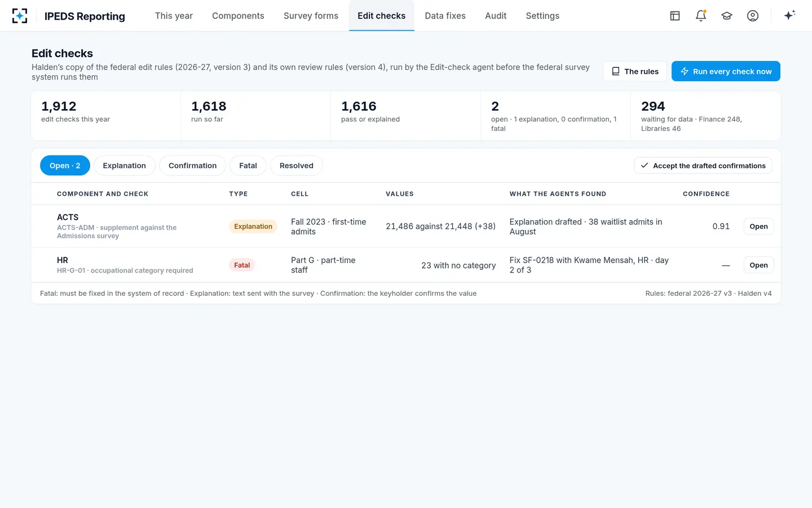The height and width of the screenshot is (508, 812).
Task: Switch to the Survey forms tab
Action: coord(311,16)
